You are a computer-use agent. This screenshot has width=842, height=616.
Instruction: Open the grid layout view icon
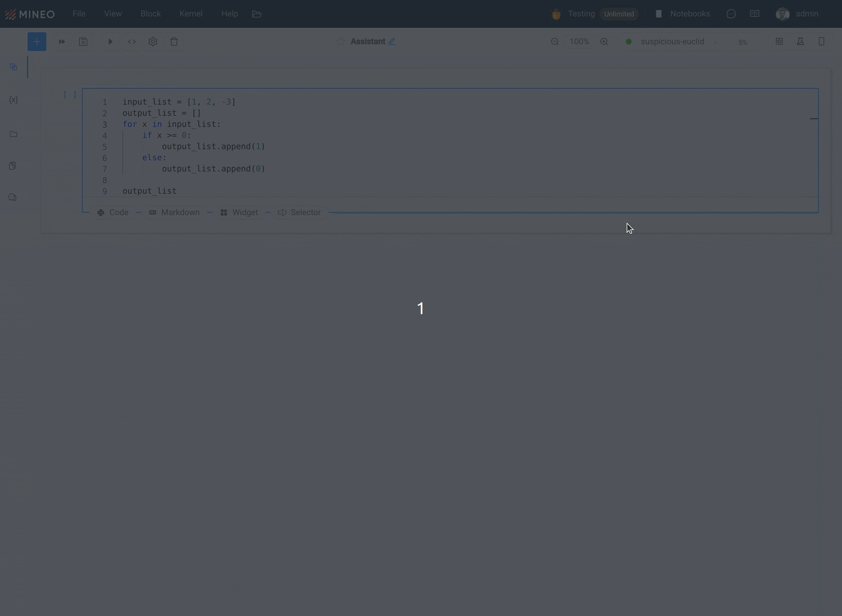[x=779, y=41]
